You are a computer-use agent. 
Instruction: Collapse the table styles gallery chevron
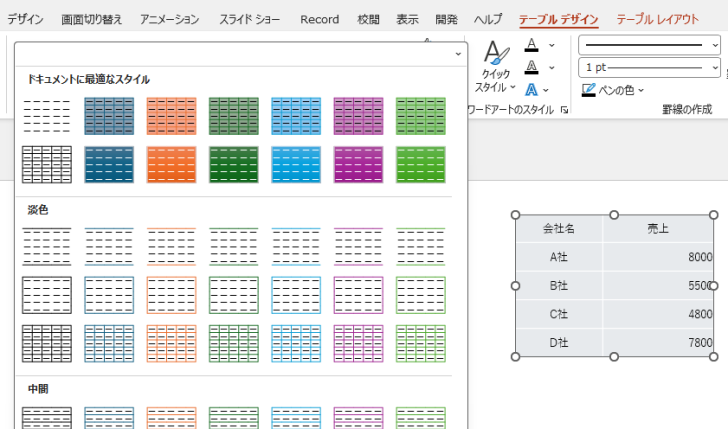click(458, 54)
